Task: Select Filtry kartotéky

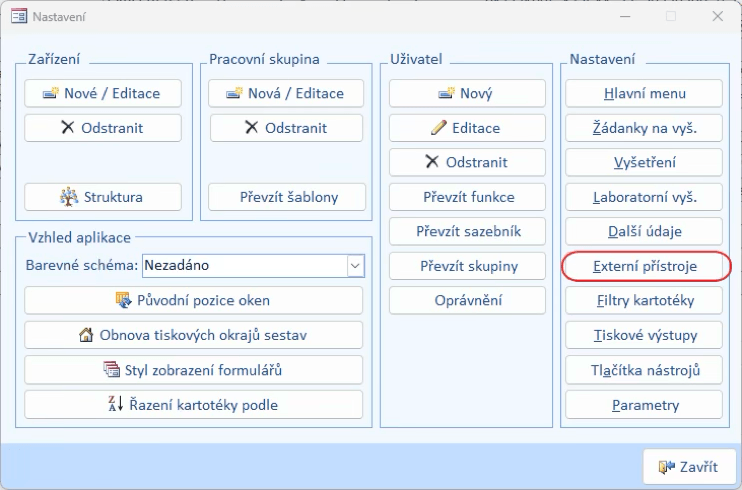Action: point(644,300)
